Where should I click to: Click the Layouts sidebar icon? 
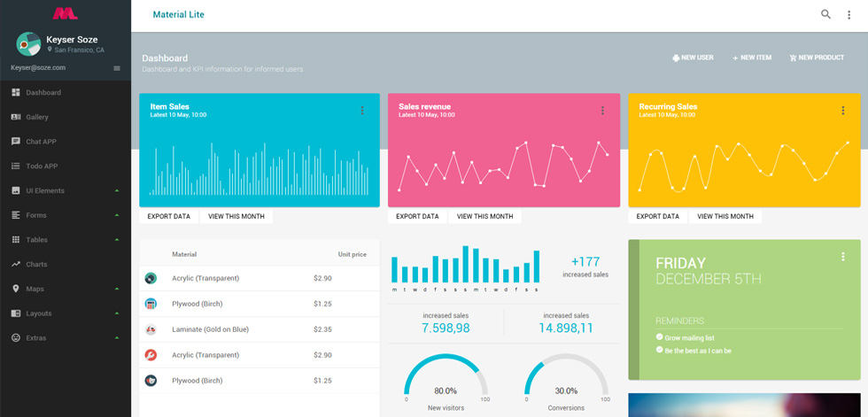(x=16, y=313)
